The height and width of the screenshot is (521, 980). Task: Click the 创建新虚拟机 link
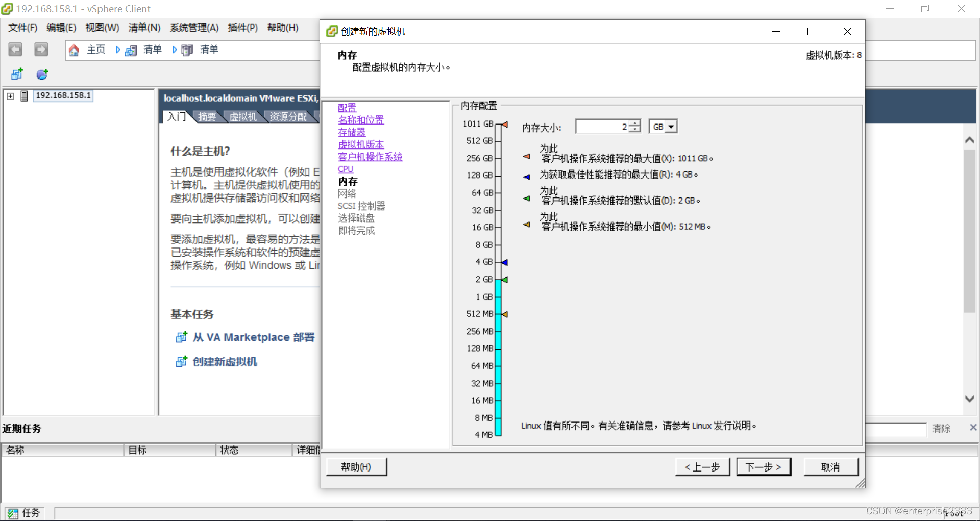coord(225,362)
